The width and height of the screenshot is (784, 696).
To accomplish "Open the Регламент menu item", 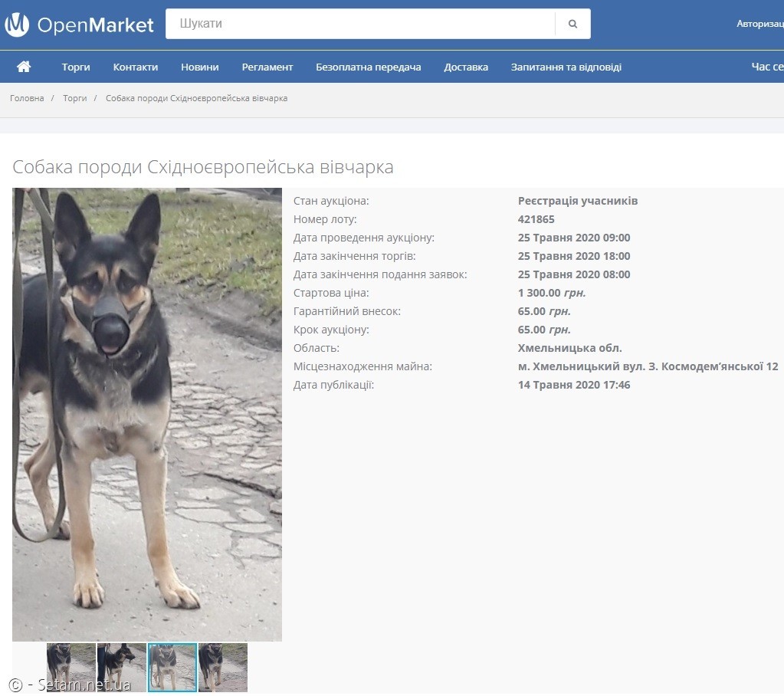I will point(267,67).
